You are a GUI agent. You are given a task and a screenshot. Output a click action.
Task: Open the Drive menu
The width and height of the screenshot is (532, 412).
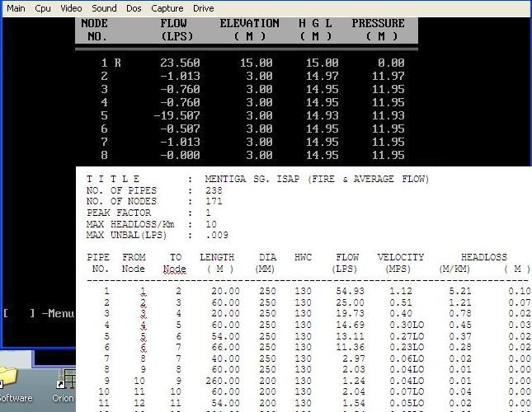point(203,8)
